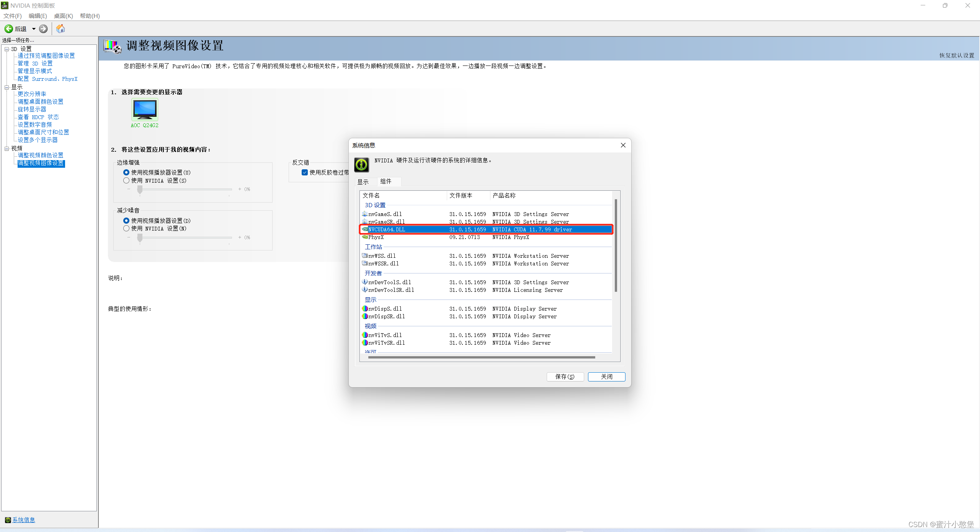Click the nvDispS.dll file icon
980x532 pixels.
[x=365, y=308]
